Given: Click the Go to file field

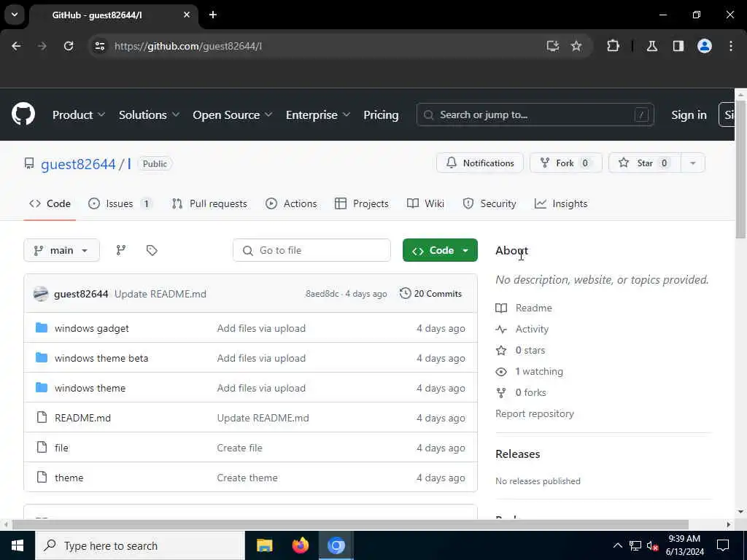Looking at the screenshot, I should tap(311, 250).
